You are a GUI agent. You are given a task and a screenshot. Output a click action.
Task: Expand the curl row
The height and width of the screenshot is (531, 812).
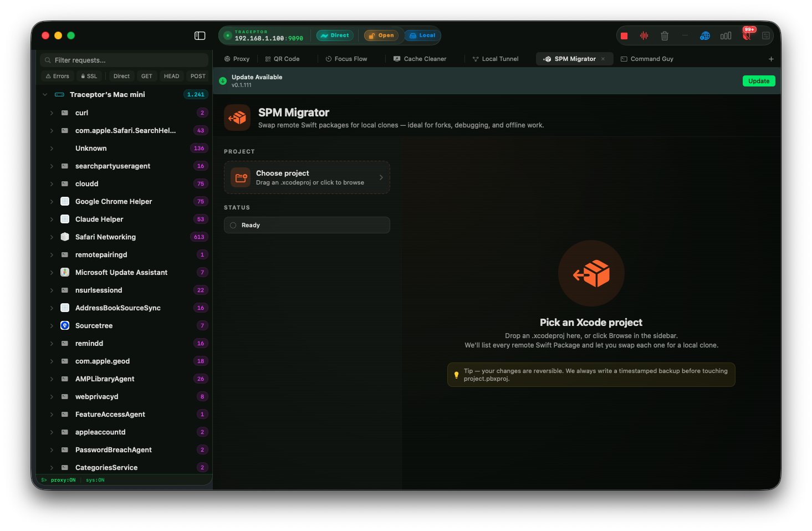tap(52, 113)
